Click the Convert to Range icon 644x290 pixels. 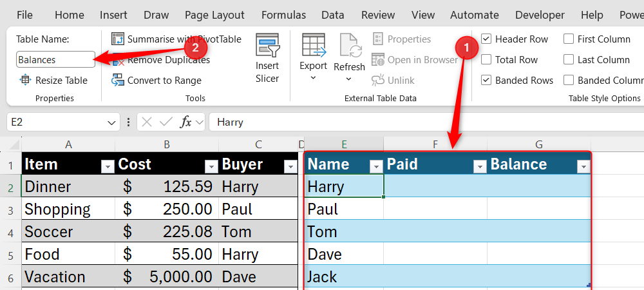118,80
